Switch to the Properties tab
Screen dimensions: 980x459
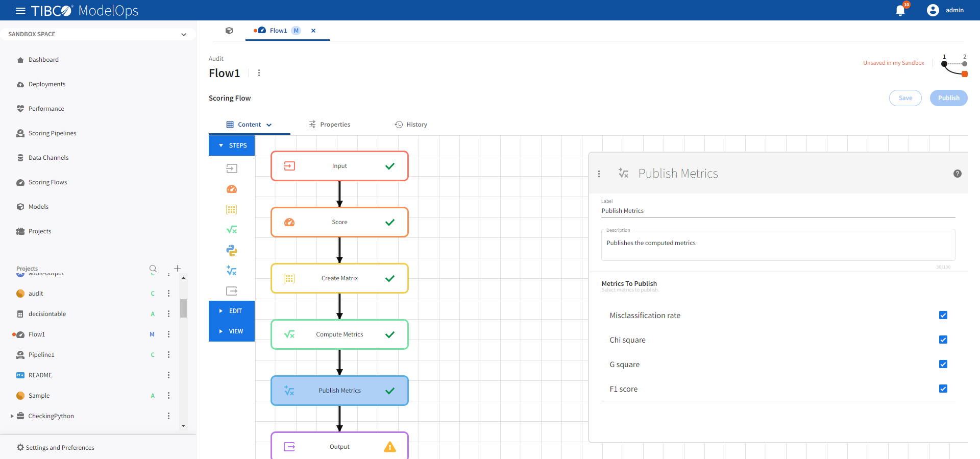[x=330, y=125]
